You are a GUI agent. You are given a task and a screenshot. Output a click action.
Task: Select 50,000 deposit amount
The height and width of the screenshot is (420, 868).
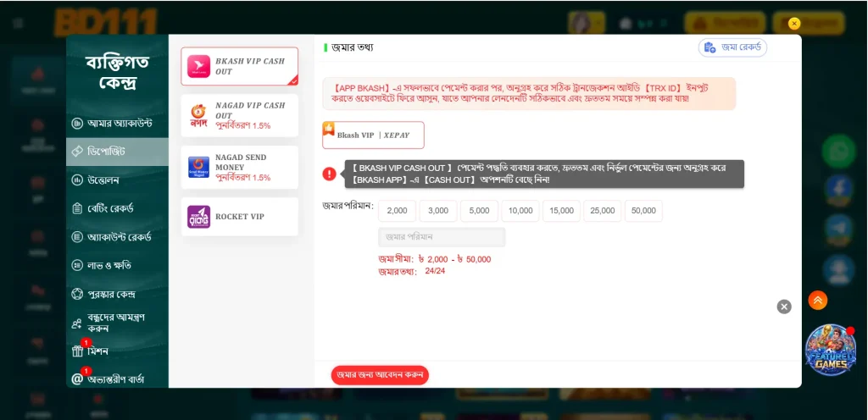643,211
